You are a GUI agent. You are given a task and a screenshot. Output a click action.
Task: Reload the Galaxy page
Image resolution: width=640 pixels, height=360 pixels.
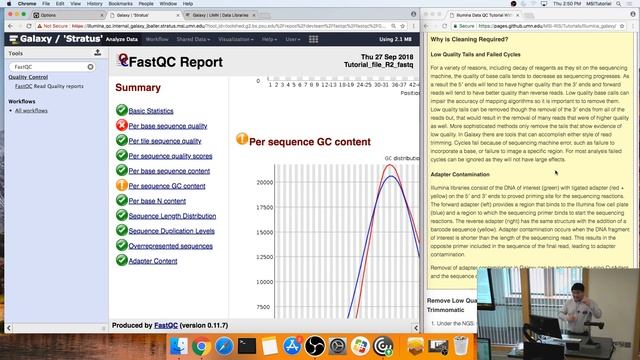(29, 26)
